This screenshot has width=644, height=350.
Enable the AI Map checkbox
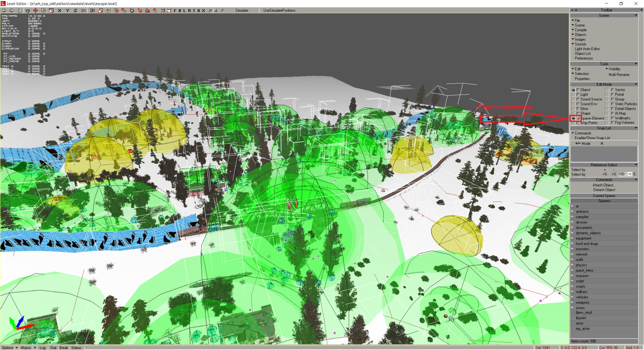(x=612, y=113)
